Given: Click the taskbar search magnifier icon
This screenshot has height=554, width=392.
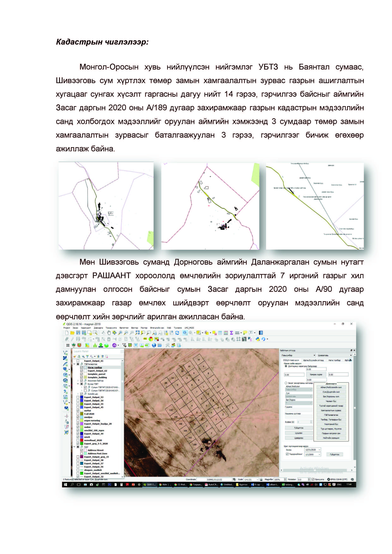Looking at the screenshot, I should (72, 484).
